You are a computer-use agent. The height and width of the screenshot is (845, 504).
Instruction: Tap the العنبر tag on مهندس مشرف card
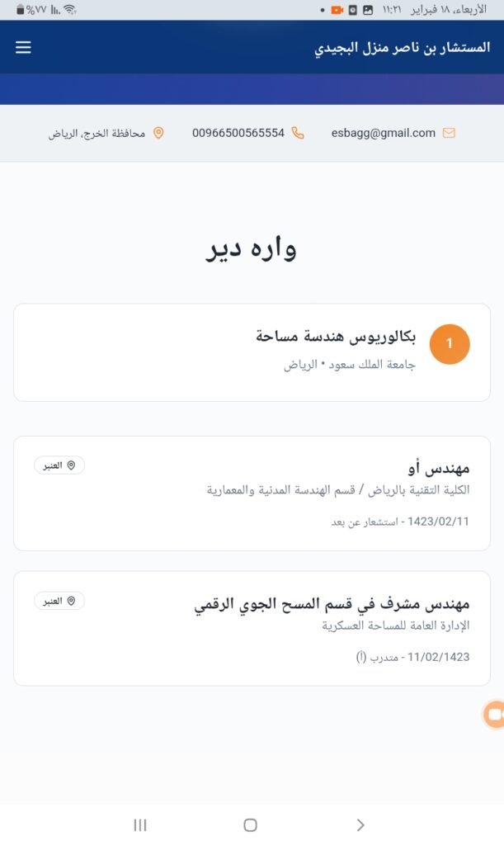[x=59, y=601]
